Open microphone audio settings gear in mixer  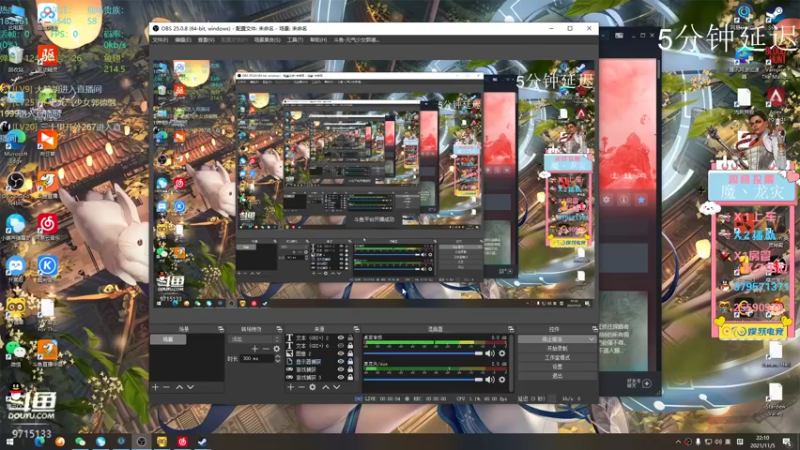[502, 380]
